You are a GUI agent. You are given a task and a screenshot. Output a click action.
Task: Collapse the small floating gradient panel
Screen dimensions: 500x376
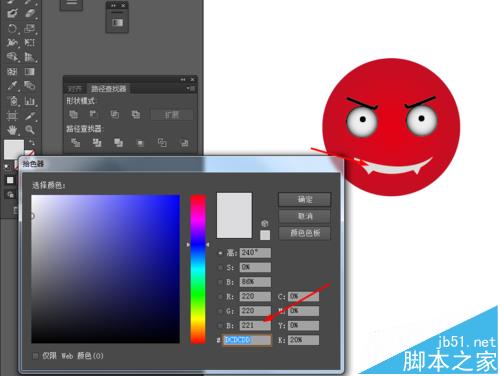113,6
